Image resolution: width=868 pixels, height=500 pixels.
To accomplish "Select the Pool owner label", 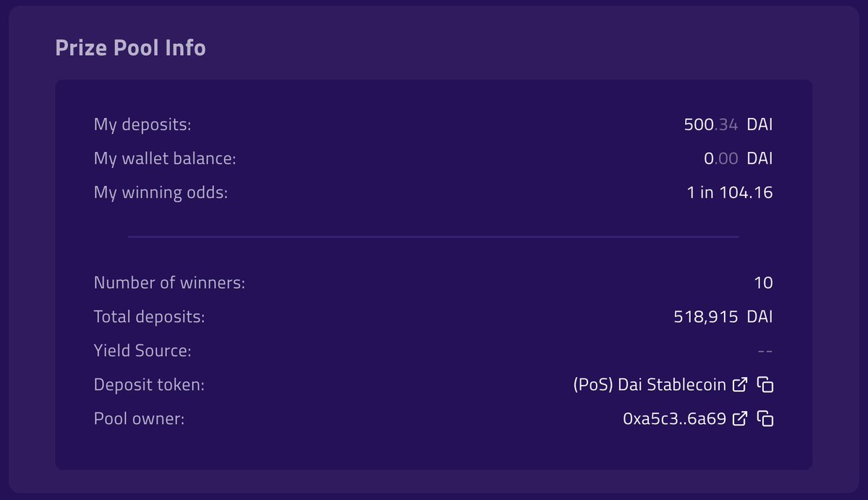I will [139, 418].
